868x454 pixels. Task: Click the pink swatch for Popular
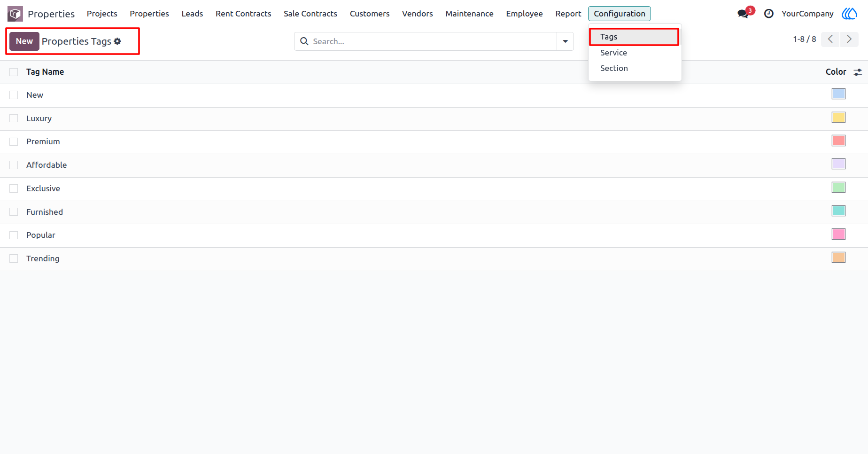[838, 234]
